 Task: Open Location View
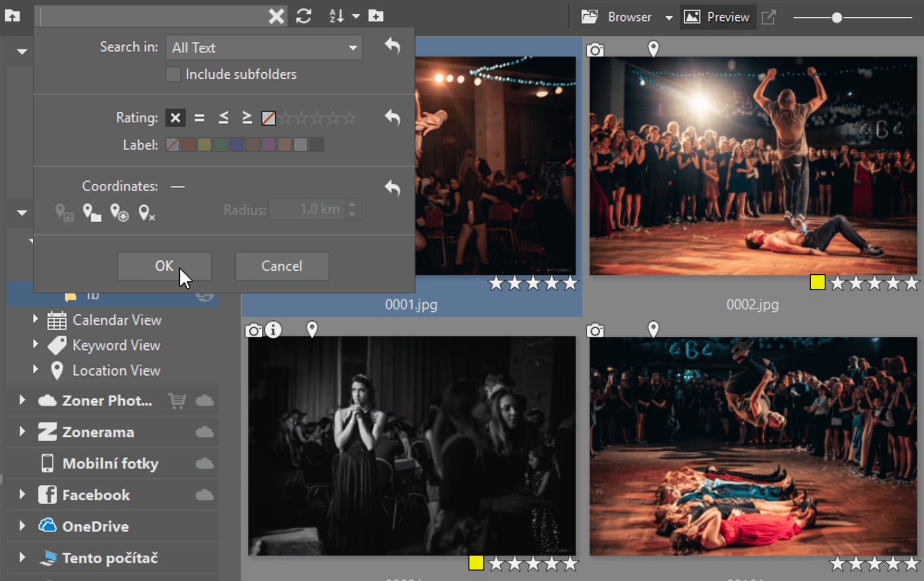116,370
